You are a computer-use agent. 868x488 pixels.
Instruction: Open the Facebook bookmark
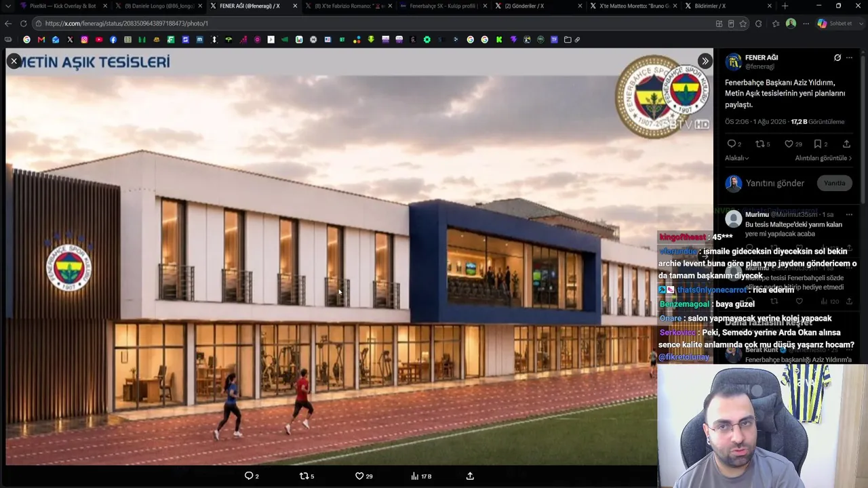(x=113, y=39)
